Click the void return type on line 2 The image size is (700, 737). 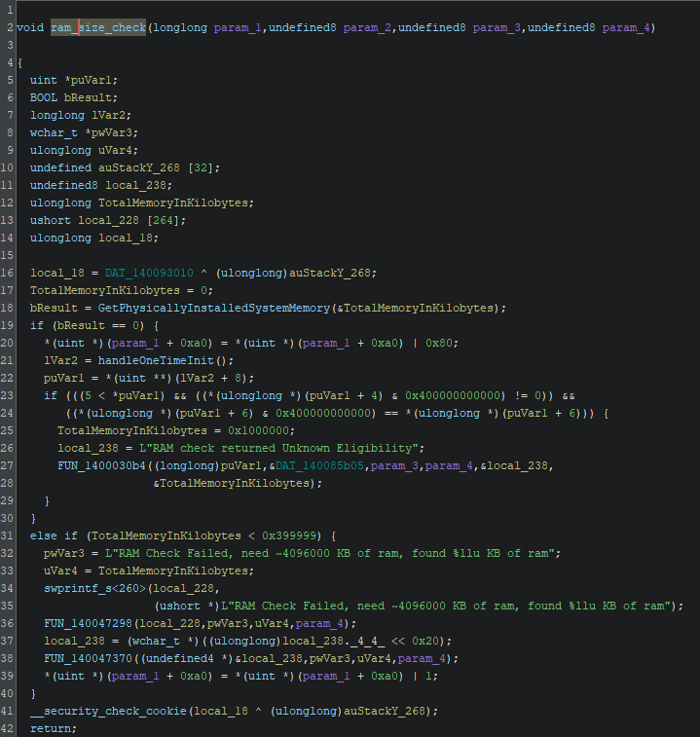[x=30, y=27]
